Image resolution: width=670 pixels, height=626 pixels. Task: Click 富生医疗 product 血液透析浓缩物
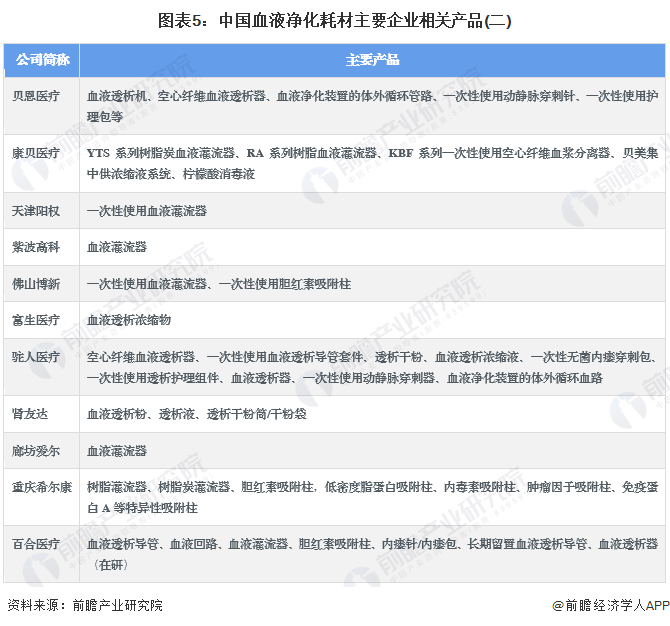(129, 320)
